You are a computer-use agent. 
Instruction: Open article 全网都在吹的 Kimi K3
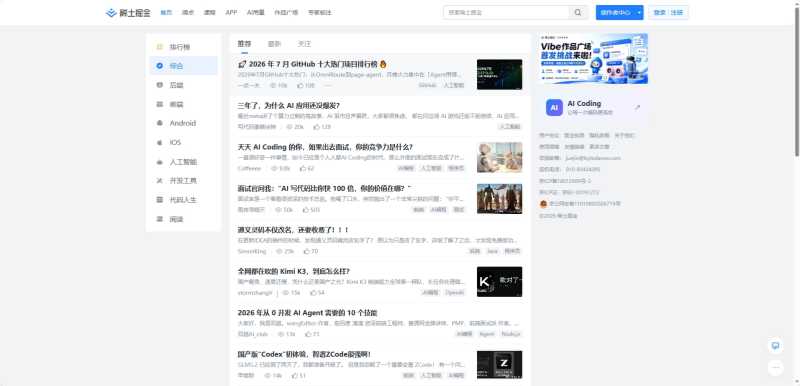click(x=293, y=271)
